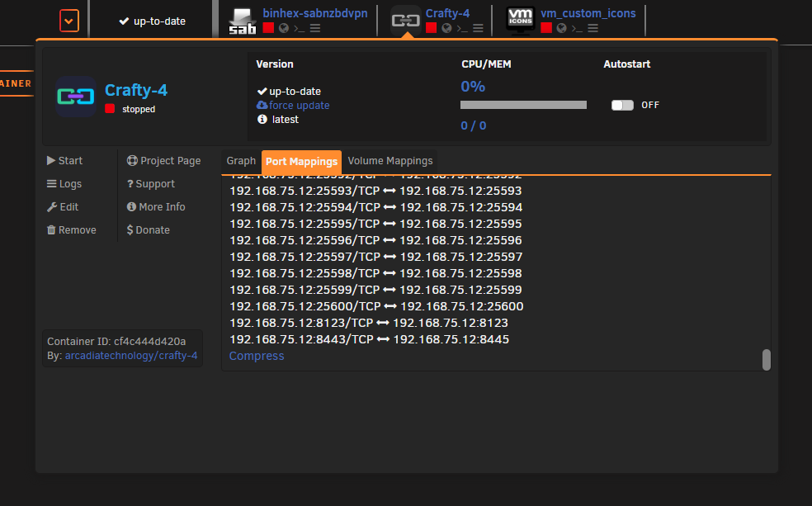Image resolution: width=812 pixels, height=506 pixels.
Task: Open More Info
Action: [156, 206]
